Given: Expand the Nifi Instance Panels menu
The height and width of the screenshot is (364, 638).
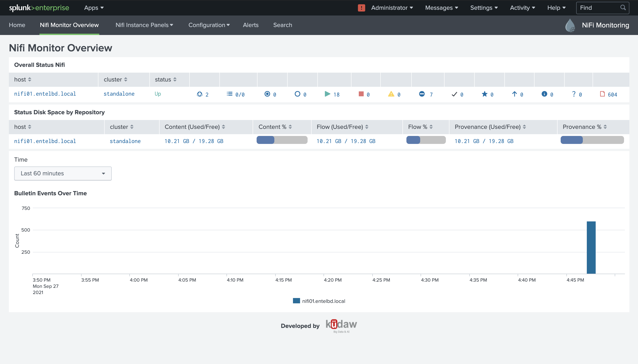Looking at the screenshot, I should coord(144,25).
